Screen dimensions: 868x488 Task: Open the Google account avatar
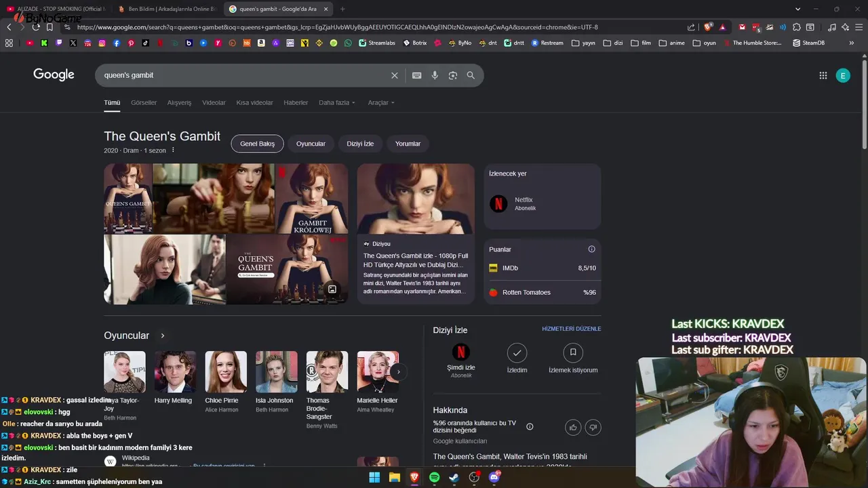(843, 75)
